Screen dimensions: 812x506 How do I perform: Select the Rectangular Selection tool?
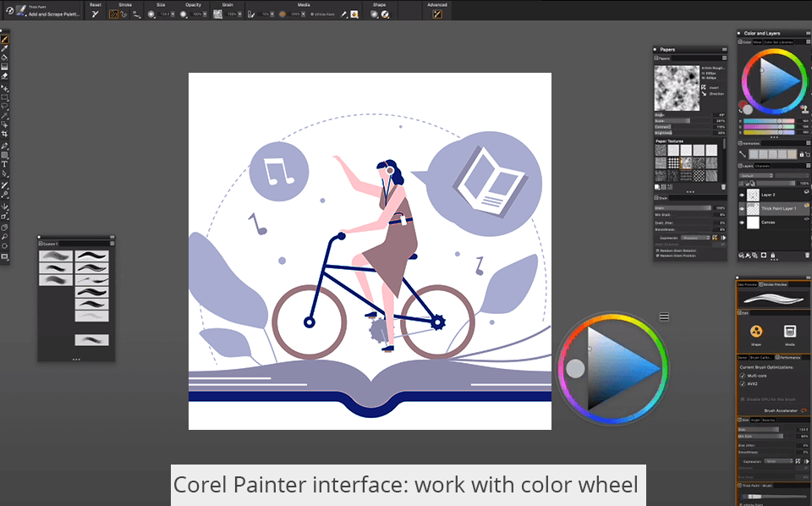[5, 97]
